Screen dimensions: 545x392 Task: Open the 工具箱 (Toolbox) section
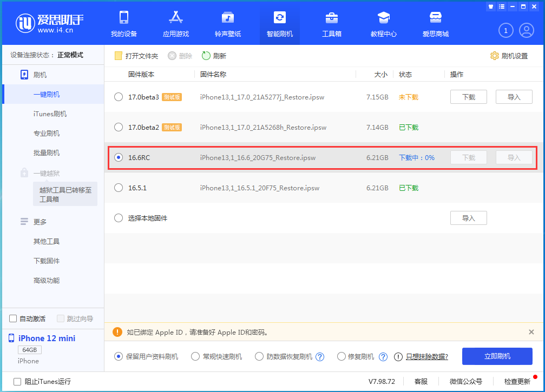coord(332,24)
